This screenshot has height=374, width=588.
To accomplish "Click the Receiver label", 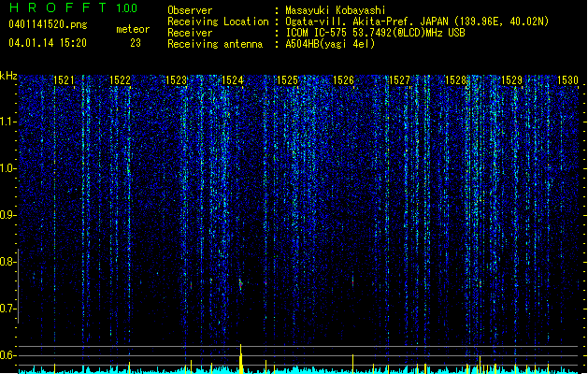I will pos(190,33).
